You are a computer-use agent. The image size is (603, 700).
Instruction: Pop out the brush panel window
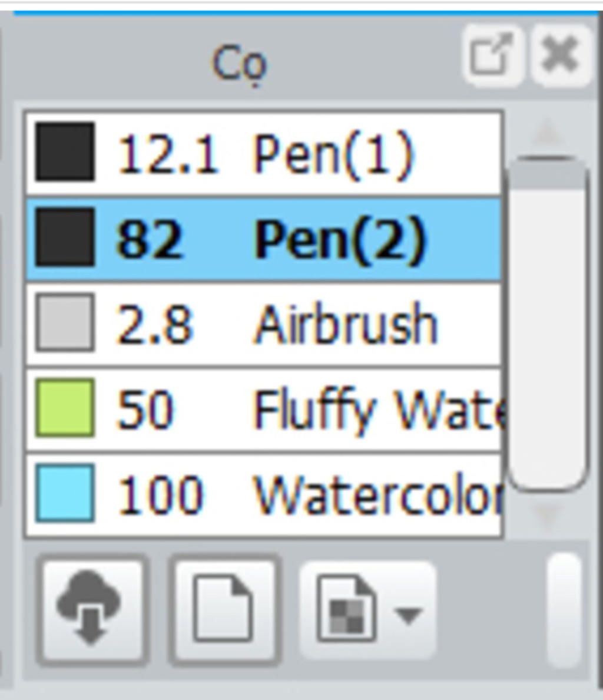pyautogui.click(x=492, y=55)
